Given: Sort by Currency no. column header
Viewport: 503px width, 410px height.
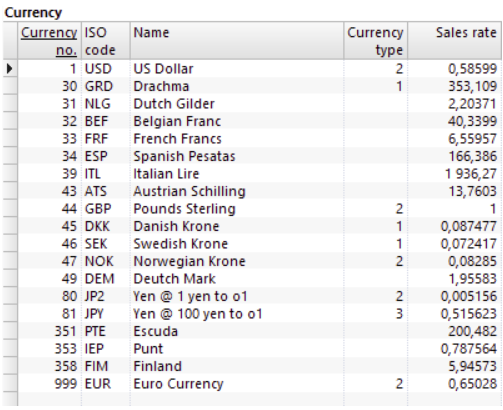Looking at the screenshot, I should point(49,41).
